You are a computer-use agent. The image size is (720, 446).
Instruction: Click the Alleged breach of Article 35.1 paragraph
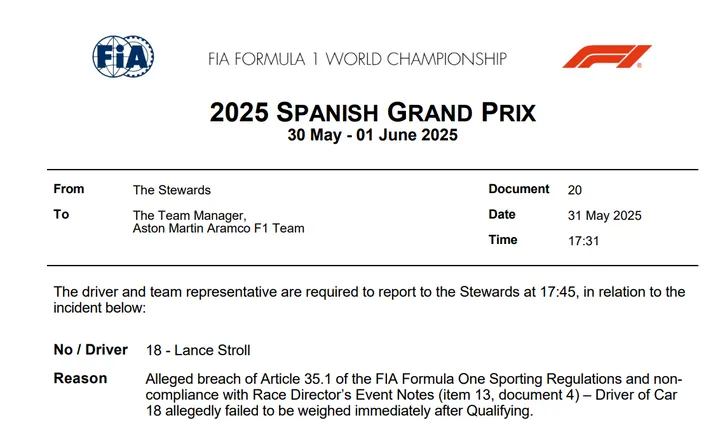coord(413,395)
